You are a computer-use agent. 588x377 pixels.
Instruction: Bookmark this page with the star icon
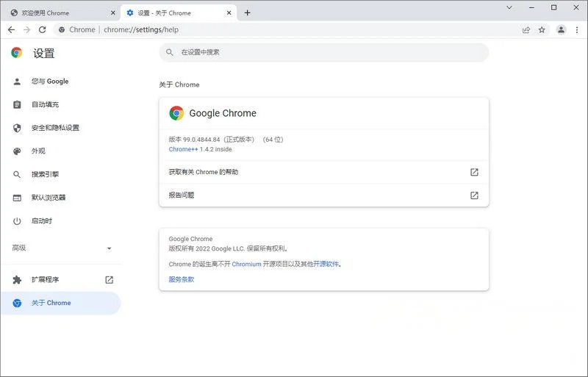tap(542, 29)
